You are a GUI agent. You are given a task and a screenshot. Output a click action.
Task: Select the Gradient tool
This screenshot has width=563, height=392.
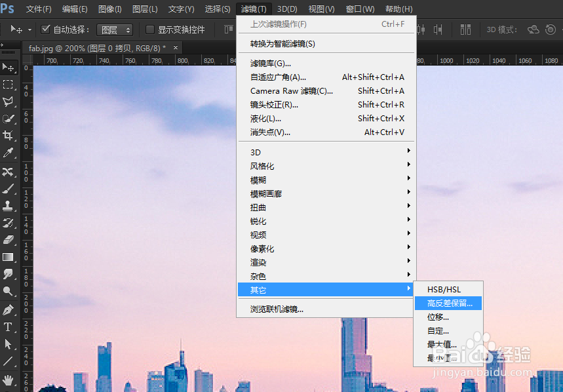click(x=8, y=257)
